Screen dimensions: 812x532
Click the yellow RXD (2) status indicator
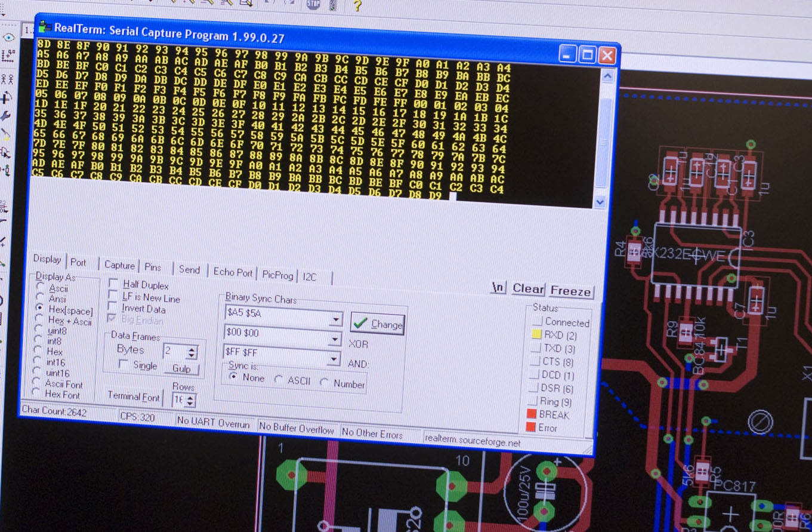point(536,334)
